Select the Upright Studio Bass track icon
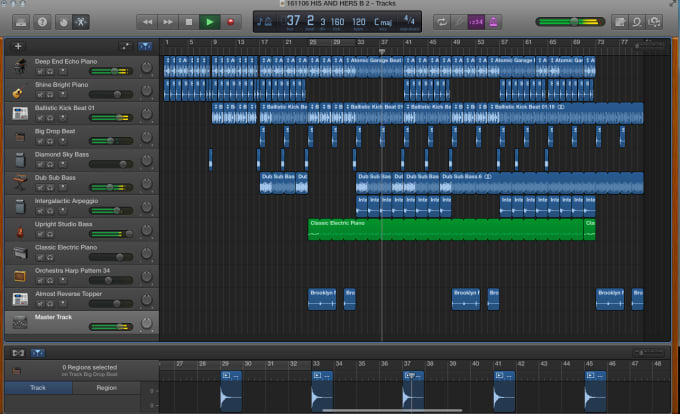The width and height of the screenshot is (680, 414). [x=20, y=232]
